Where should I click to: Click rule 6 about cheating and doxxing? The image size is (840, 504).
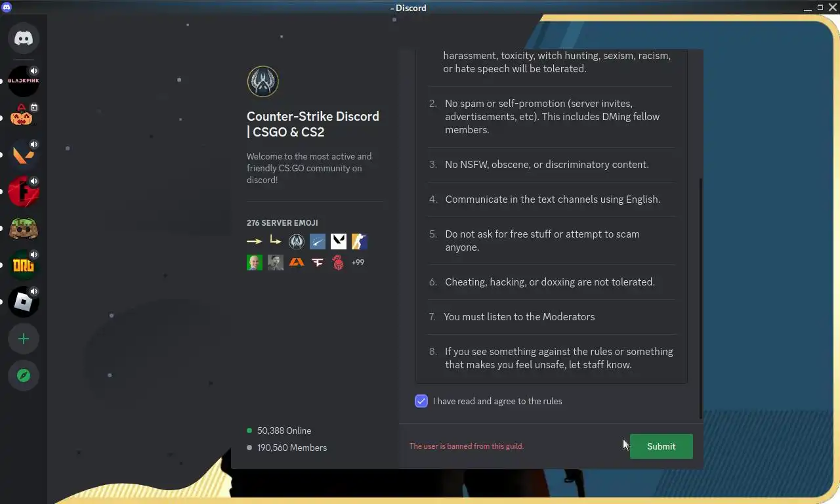click(551, 282)
